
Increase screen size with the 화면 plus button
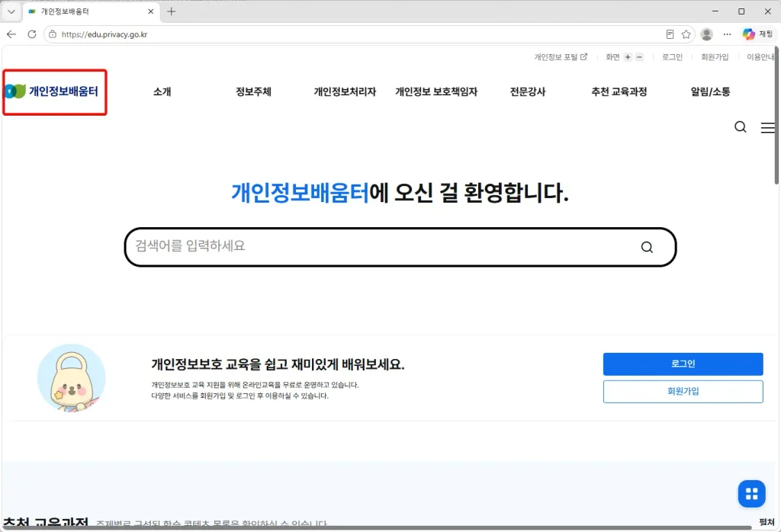pos(628,57)
